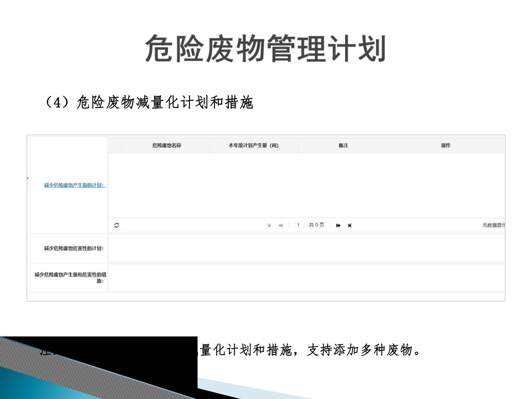Click the 操作 column header

446,146
